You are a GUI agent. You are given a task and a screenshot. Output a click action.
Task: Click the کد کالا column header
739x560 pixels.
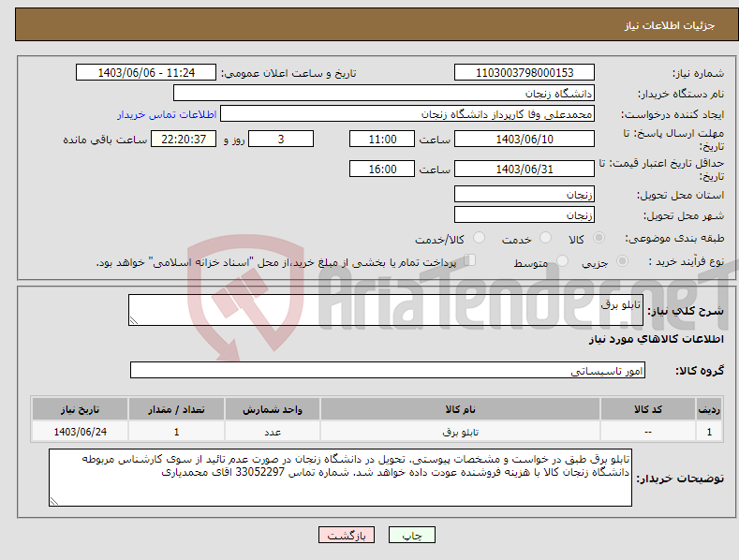(648, 409)
